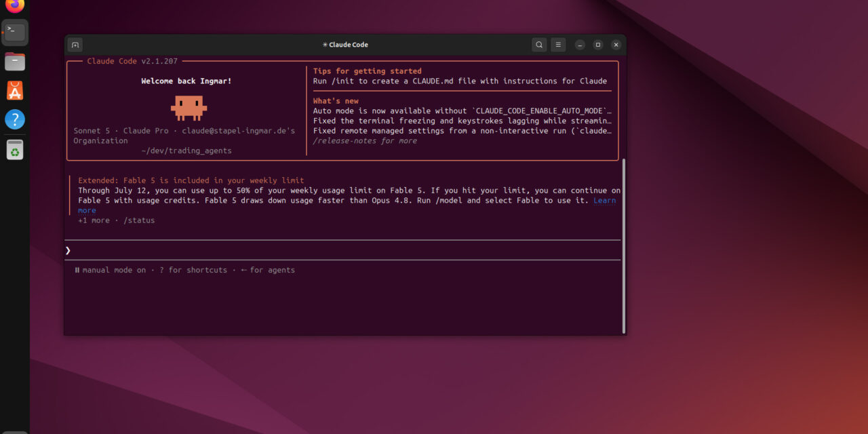This screenshot has height=434, width=868.
Task: Open the Files manager in the dock
Action: pyautogui.click(x=15, y=62)
